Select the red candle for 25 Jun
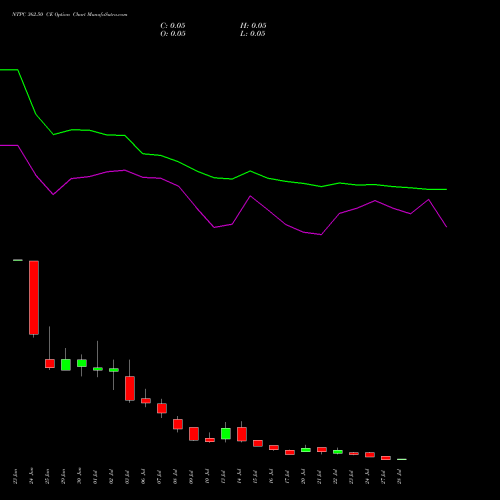The image size is (500, 500). coord(50,363)
